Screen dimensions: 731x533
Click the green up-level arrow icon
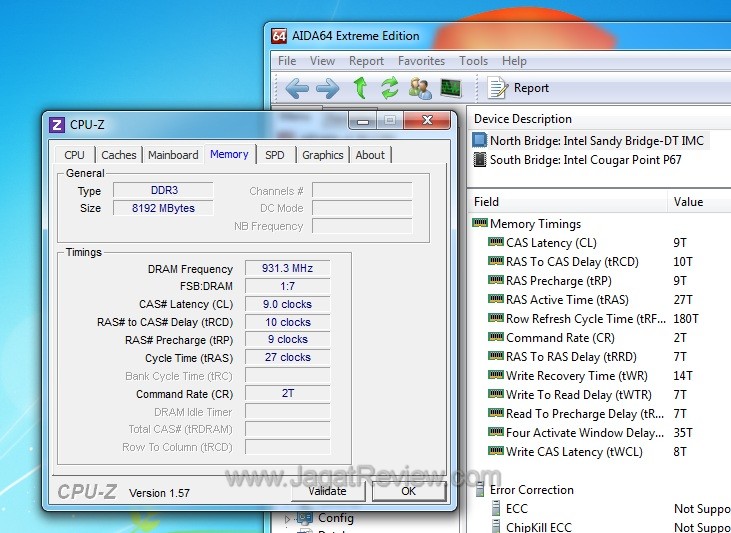pyautogui.click(x=359, y=88)
